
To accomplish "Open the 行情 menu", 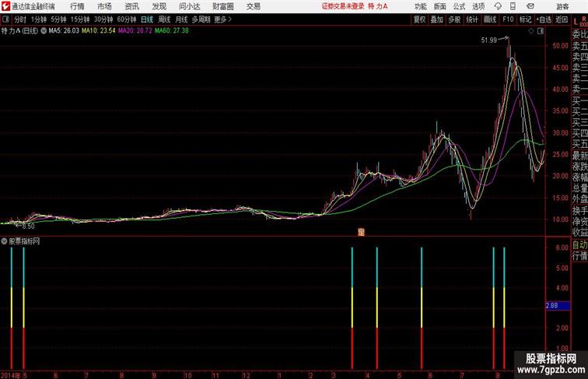I will pyautogui.click(x=77, y=6).
